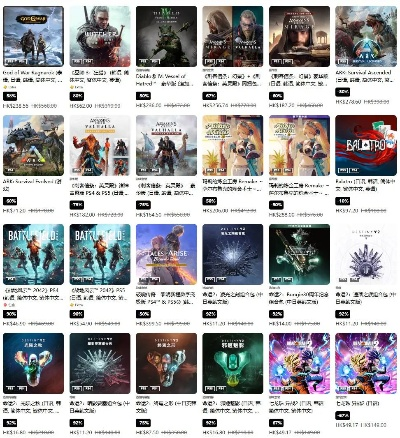Viewport: 400px width, 438px height.
Task: Click the PS Plus icon under God of War
Action: (5, 87)
